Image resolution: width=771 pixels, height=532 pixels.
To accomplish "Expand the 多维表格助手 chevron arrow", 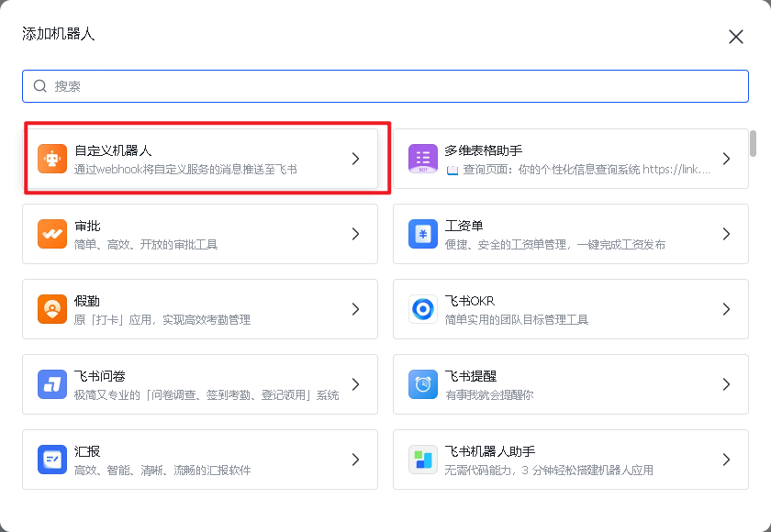I will tap(726, 159).
